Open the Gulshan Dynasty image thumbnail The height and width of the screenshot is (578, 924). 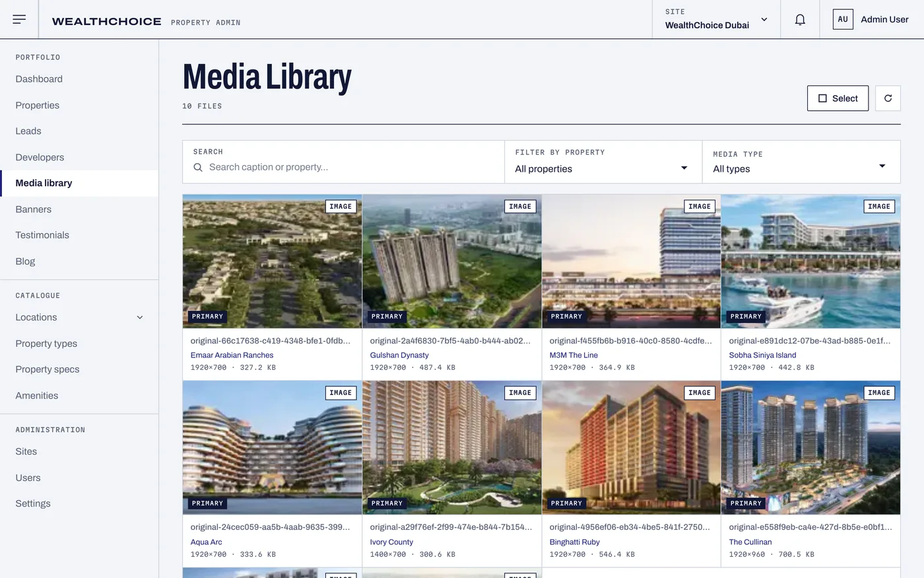(x=452, y=262)
